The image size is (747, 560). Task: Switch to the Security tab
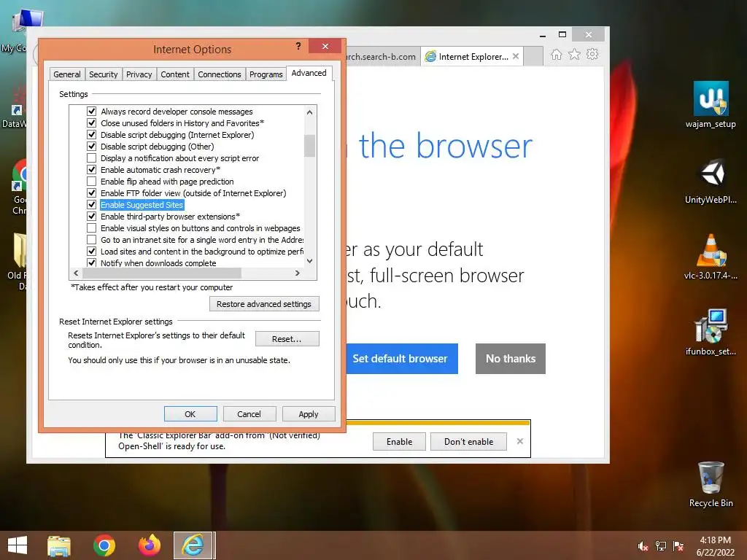104,74
